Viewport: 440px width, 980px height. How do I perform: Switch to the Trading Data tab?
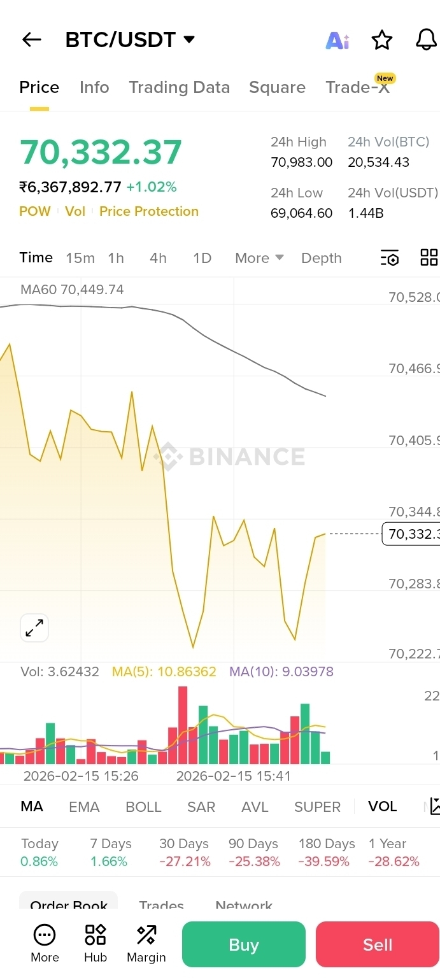[179, 87]
